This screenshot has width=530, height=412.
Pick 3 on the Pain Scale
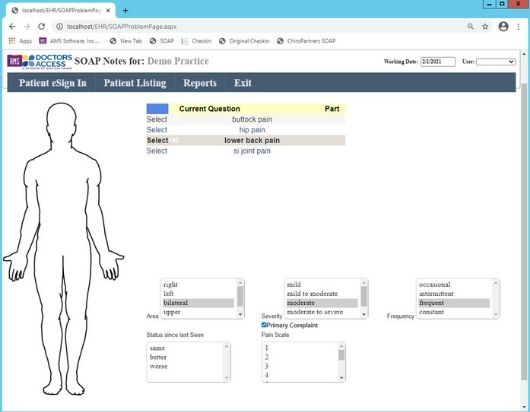click(300, 366)
